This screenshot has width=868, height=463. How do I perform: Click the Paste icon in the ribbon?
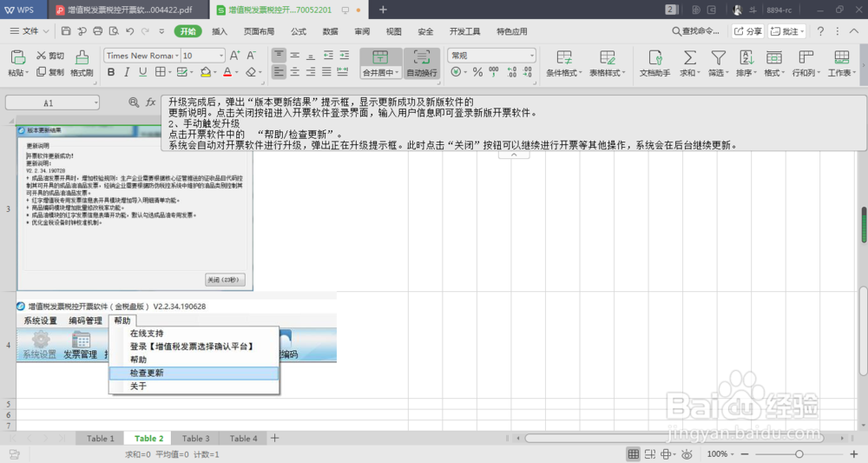[x=17, y=57]
